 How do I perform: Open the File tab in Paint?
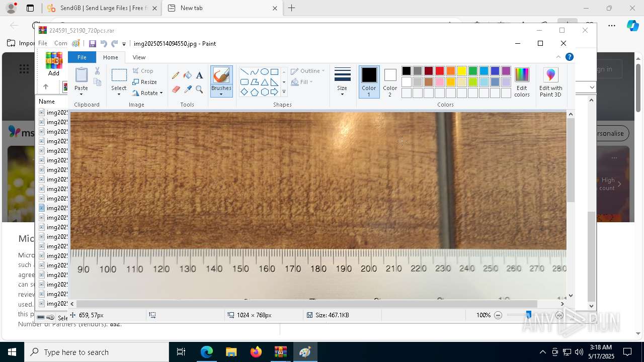pyautogui.click(x=82, y=57)
